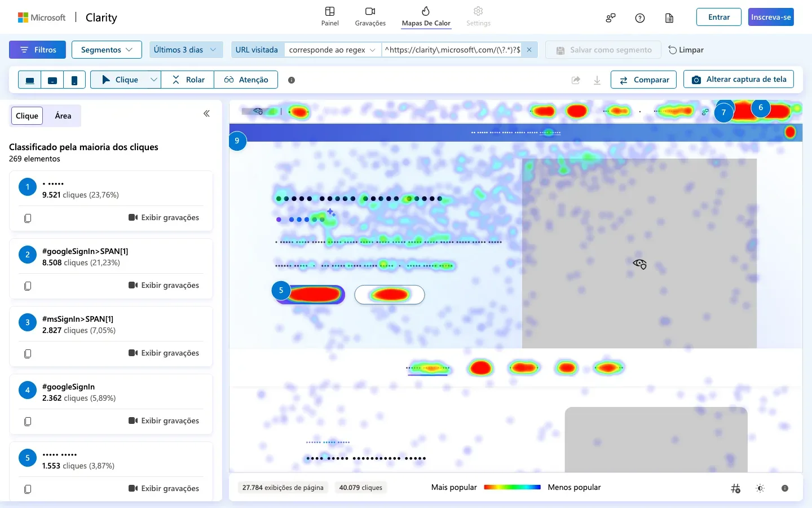Click the Inscreva-se button
Screen dimensions: 812x508
click(x=771, y=17)
